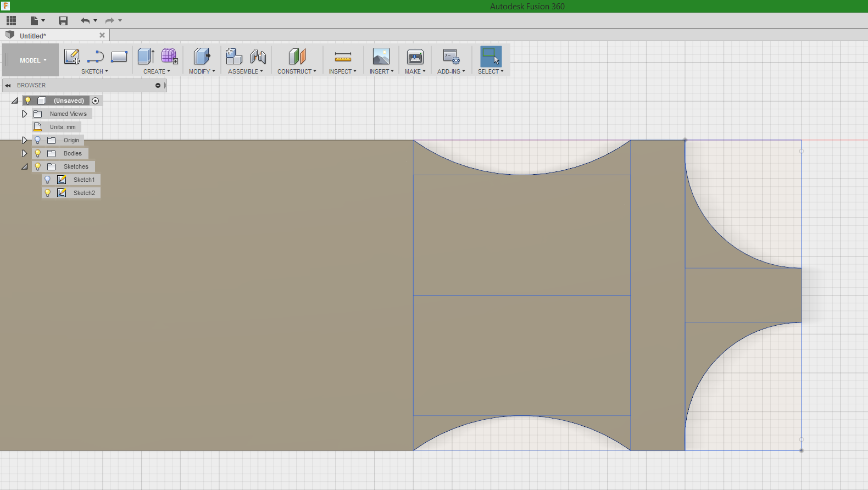Click the Create Form icon
Screen dimensions: 868x490
[169, 56]
